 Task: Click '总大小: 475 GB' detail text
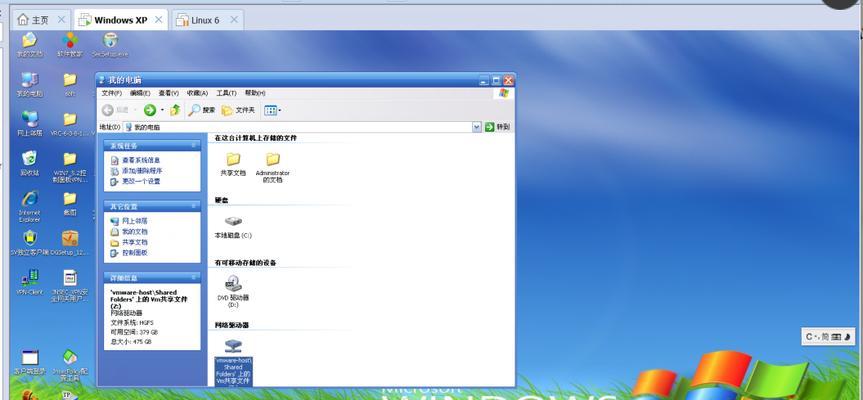[x=131, y=342]
